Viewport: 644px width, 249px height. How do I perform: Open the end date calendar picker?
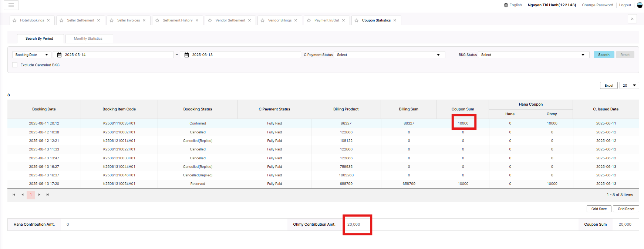[x=186, y=55]
